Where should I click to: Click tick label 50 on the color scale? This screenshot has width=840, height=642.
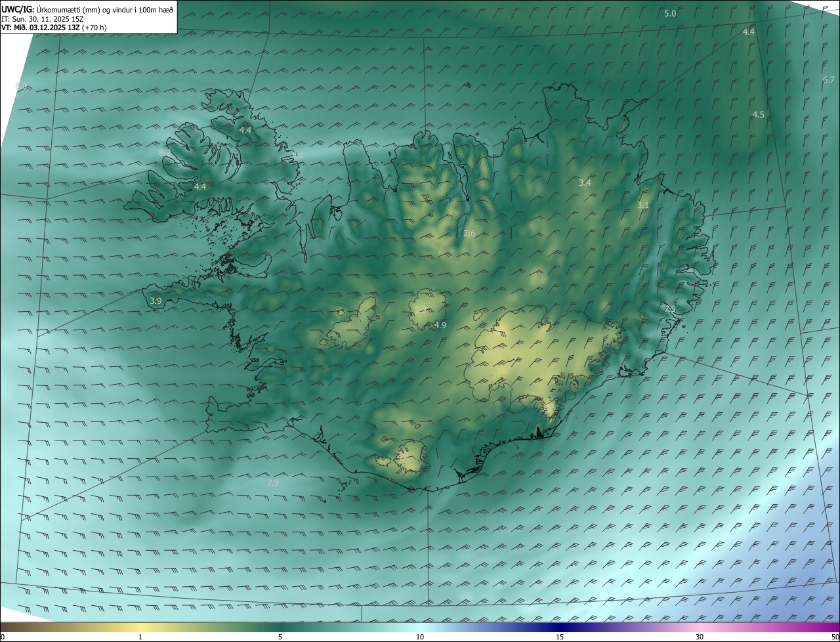835,637
